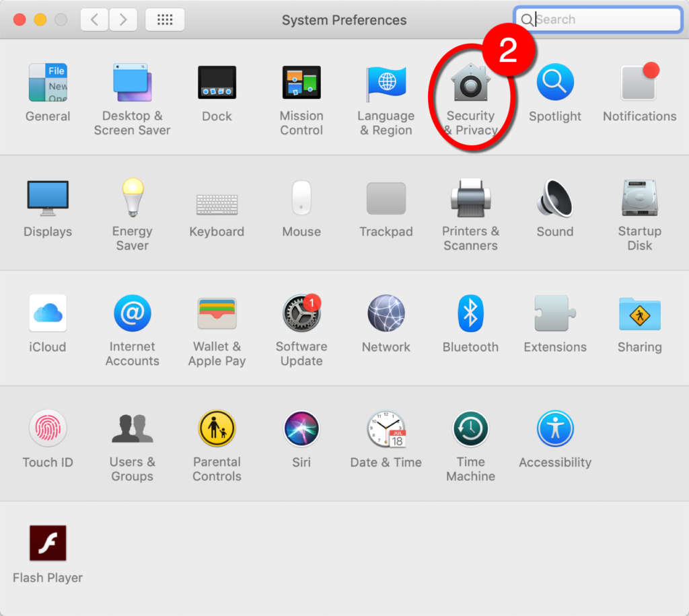Open iCloud preferences

[x=48, y=315]
